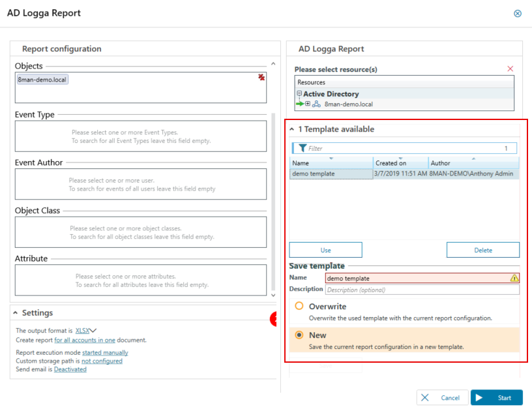Open the XLSX output format dropdown
The width and height of the screenshot is (532, 411).
[x=86, y=331]
